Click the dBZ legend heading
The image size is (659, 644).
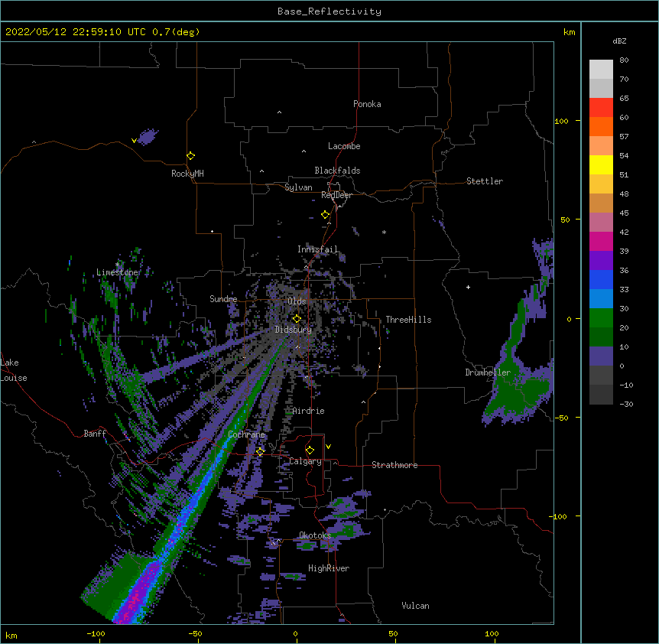tap(619, 41)
